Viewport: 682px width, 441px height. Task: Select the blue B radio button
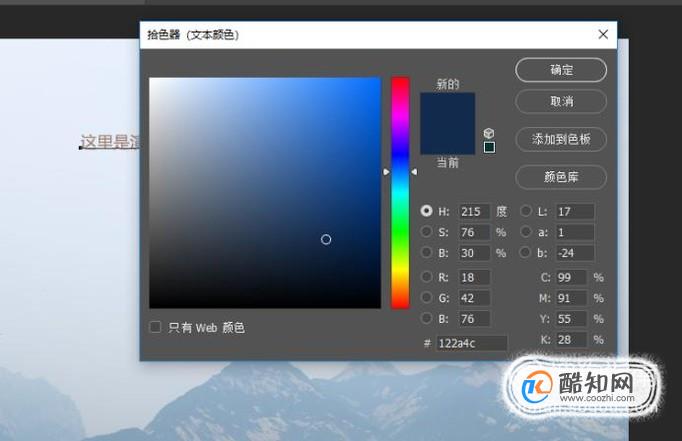(x=426, y=318)
